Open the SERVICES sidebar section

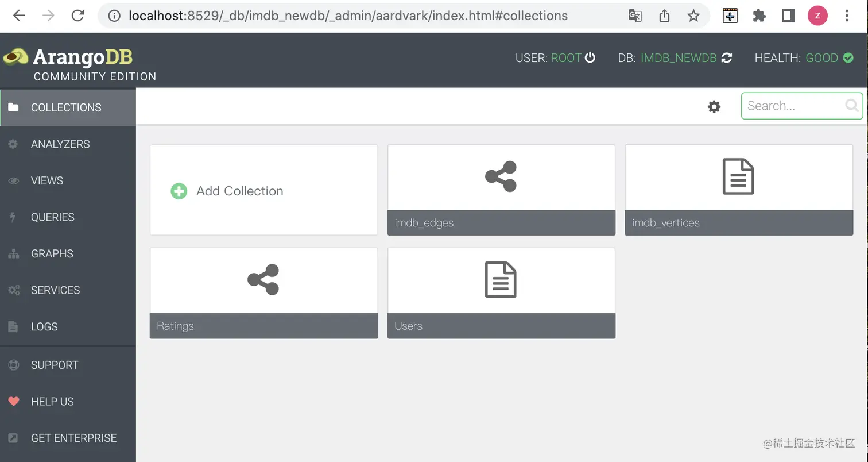(68, 290)
